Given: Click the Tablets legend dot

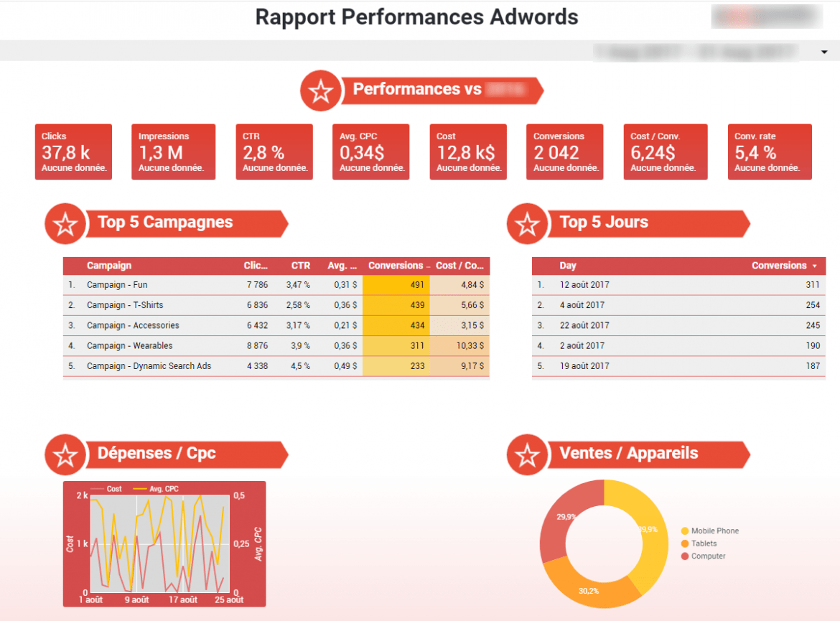Looking at the screenshot, I should [x=685, y=544].
